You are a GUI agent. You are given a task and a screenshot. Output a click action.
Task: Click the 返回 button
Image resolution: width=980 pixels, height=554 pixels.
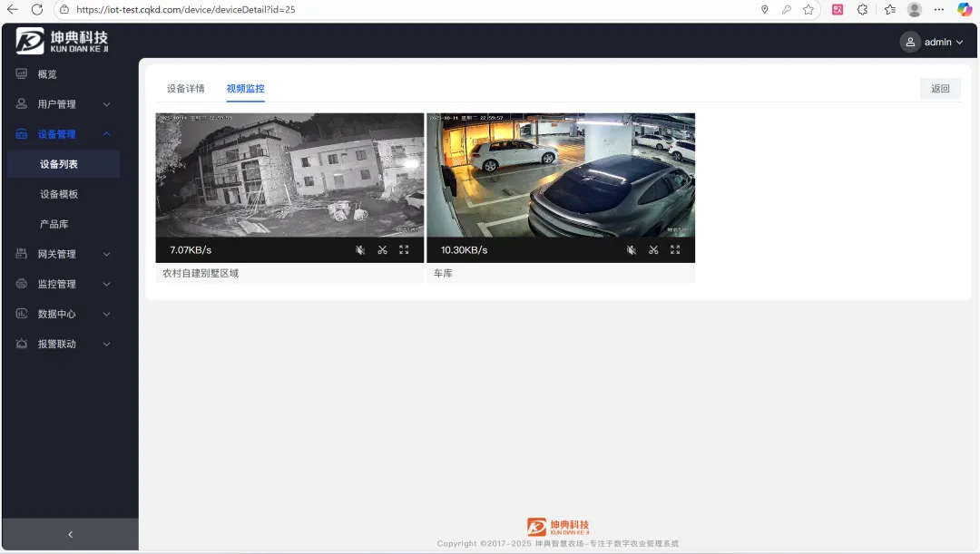coord(940,89)
